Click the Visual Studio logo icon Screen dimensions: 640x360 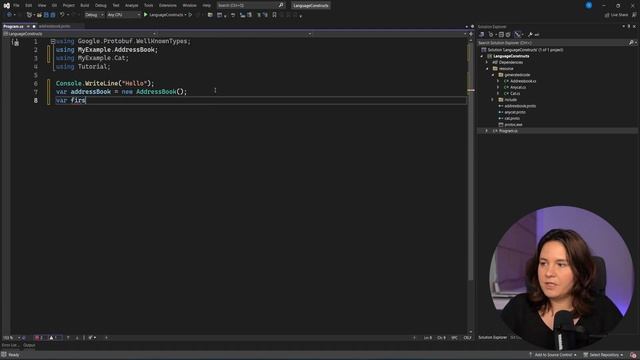pyautogui.click(x=6, y=5)
